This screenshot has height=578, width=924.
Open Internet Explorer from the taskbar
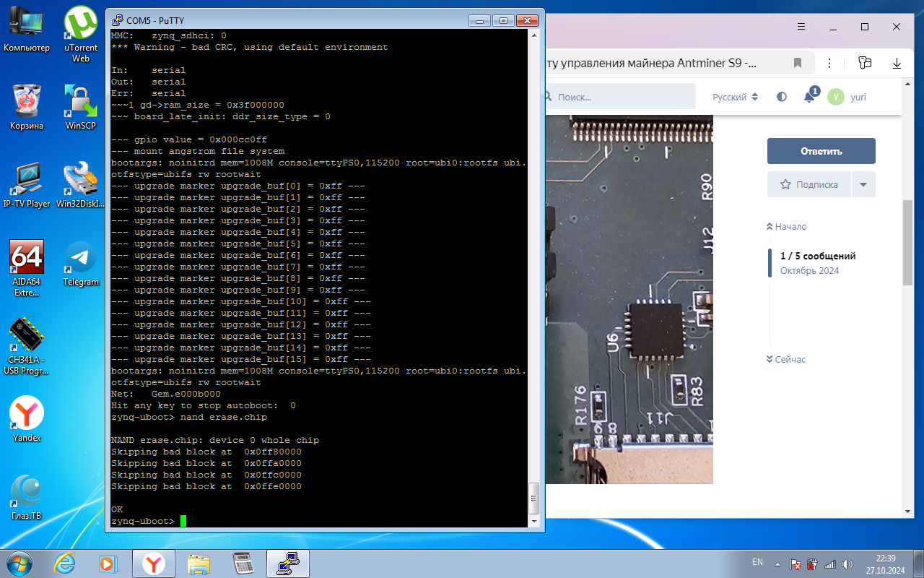point(67,563)
